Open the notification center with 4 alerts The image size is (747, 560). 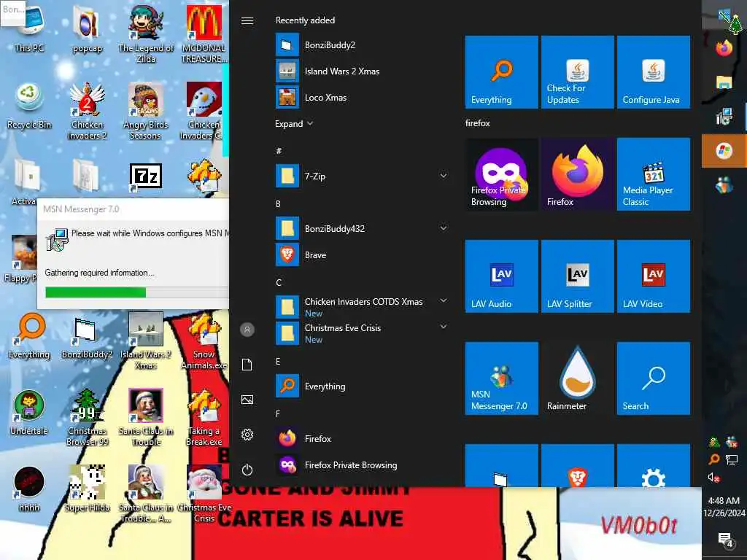click(725, 540)
